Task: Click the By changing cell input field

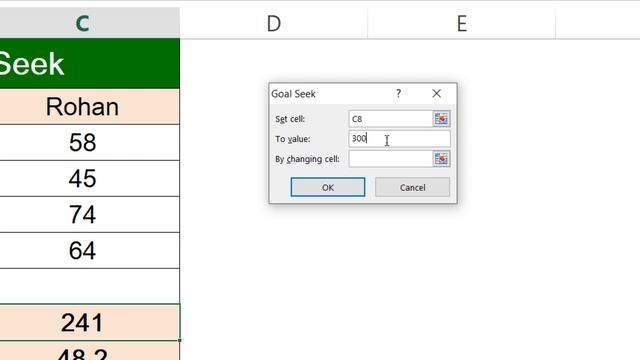Action: pyautogui.click(x=391, y=159)
